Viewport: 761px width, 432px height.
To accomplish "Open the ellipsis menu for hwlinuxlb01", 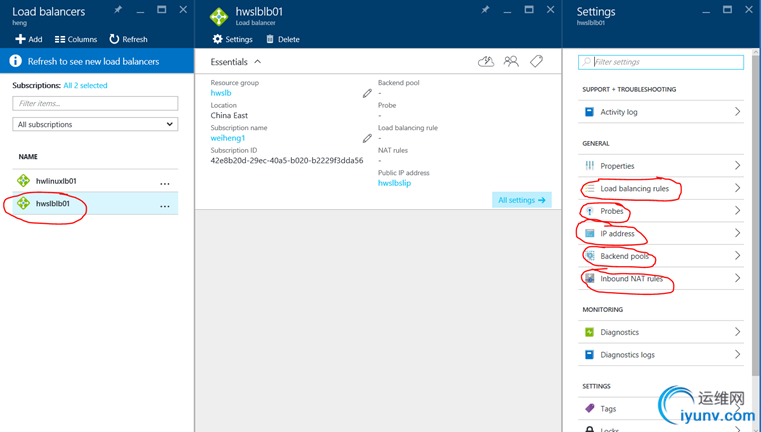I will [165, 183].
